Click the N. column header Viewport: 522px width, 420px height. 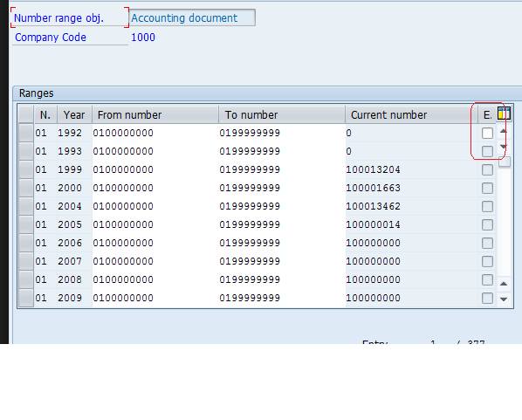coord(45,114)
